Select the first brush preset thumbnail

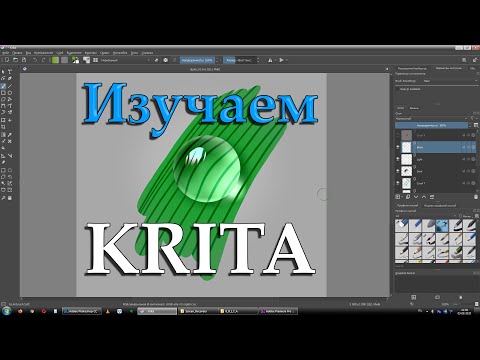(x=402, y=225)
